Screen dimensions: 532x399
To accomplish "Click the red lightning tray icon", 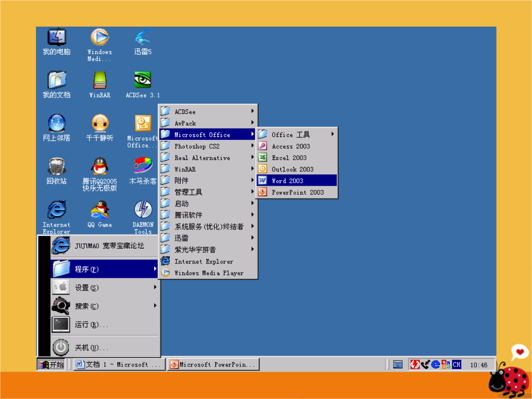I will pyautogui.click(x=415, y=365).
